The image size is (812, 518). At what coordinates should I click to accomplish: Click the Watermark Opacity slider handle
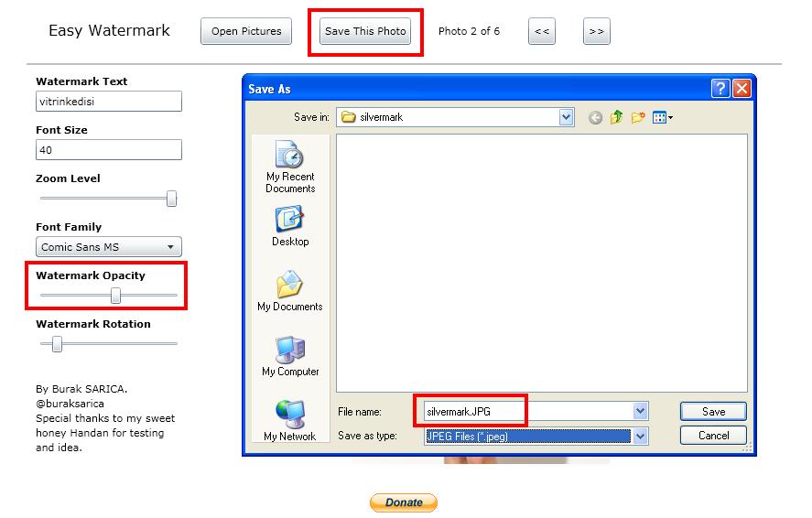(116, 296)
